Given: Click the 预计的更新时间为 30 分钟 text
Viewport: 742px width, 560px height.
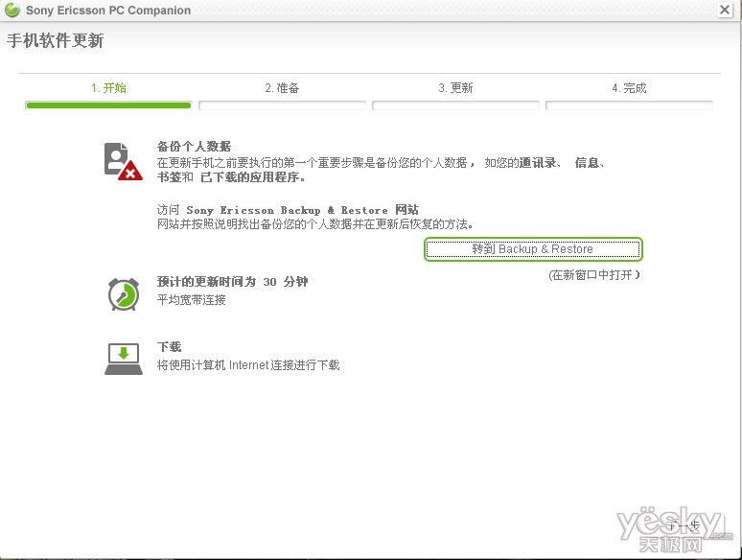Looking at the screenshot, I should 232,282.
